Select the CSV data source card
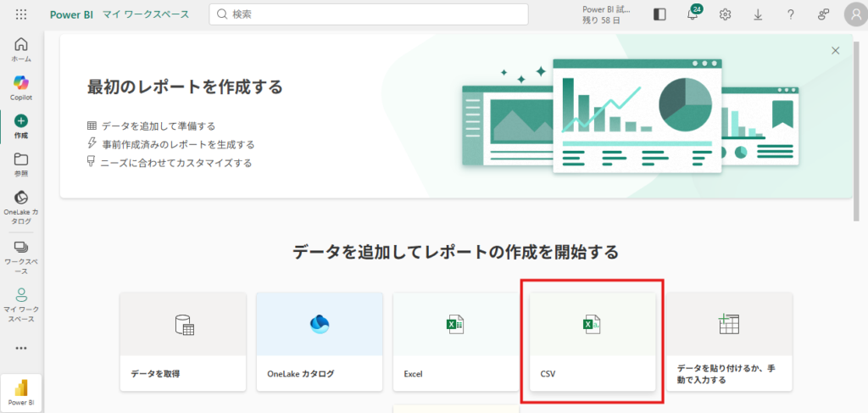This screenshot has width=868, height=413. pyautogui.click(x=593, y=342)
